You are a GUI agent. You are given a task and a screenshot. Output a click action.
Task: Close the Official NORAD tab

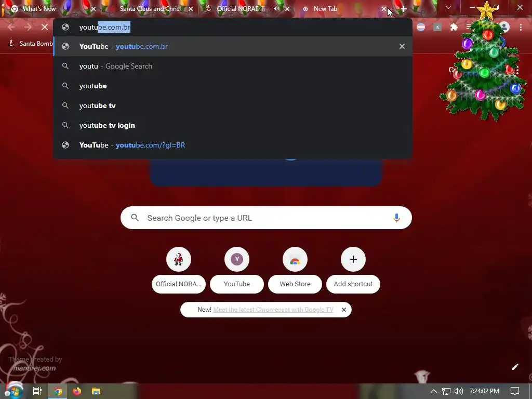(x=287, y=9)
